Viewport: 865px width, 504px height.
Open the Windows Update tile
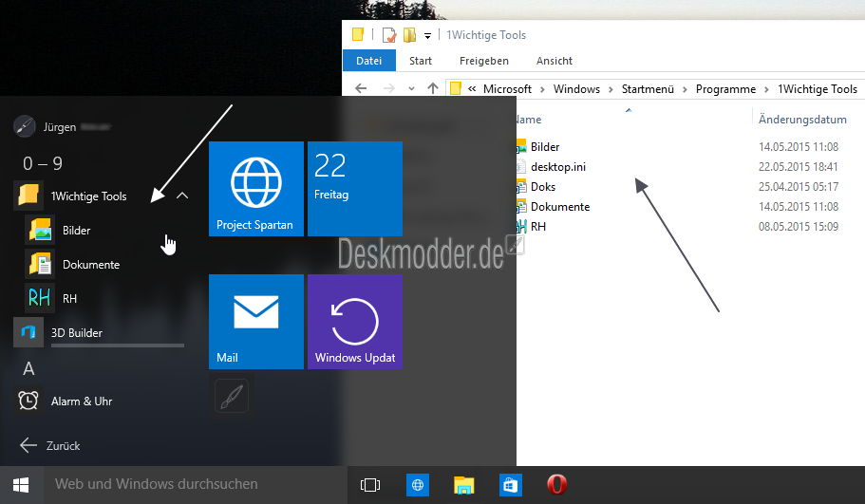[x=355, y=322]
